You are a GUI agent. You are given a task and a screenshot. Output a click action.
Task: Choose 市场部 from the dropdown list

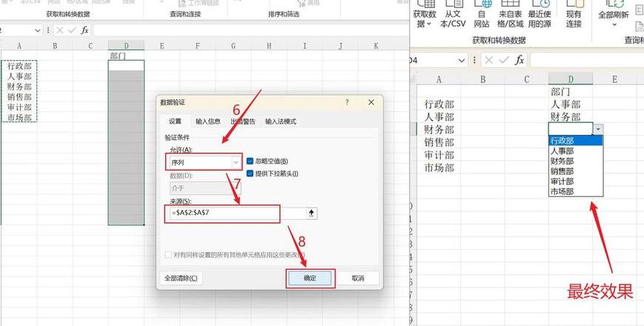576,191
